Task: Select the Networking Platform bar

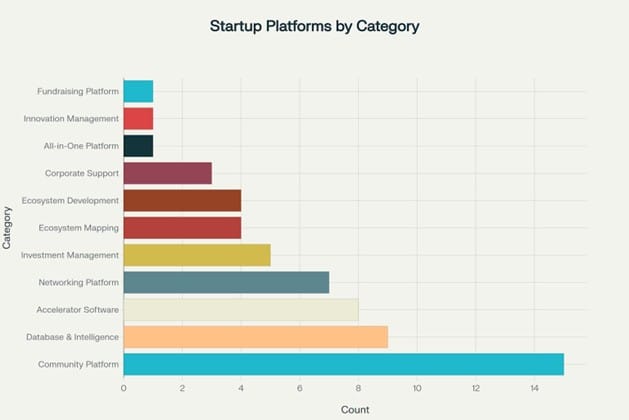Action: coord(226,282)
